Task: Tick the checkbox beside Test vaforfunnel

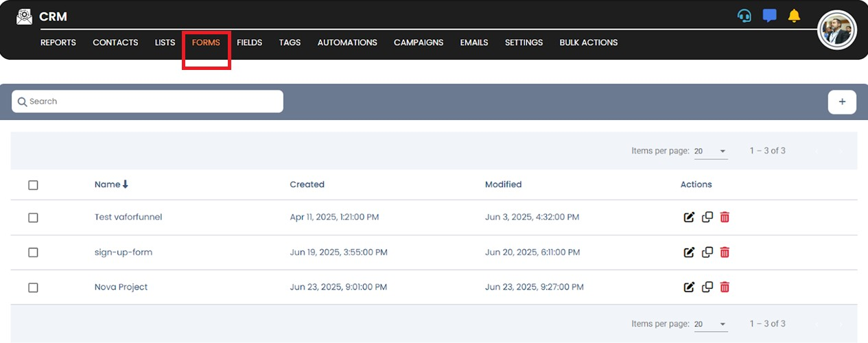Action: (x=33, y=217)
